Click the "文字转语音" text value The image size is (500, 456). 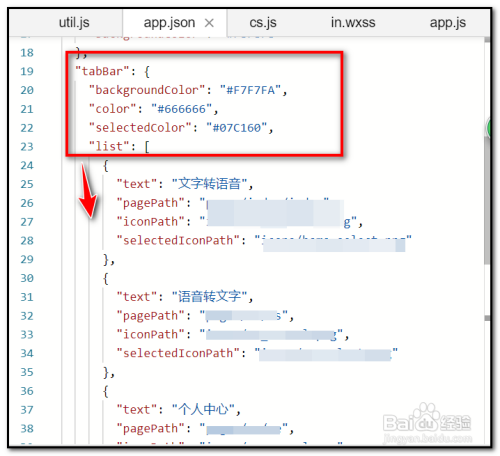[x=209, y=184]
